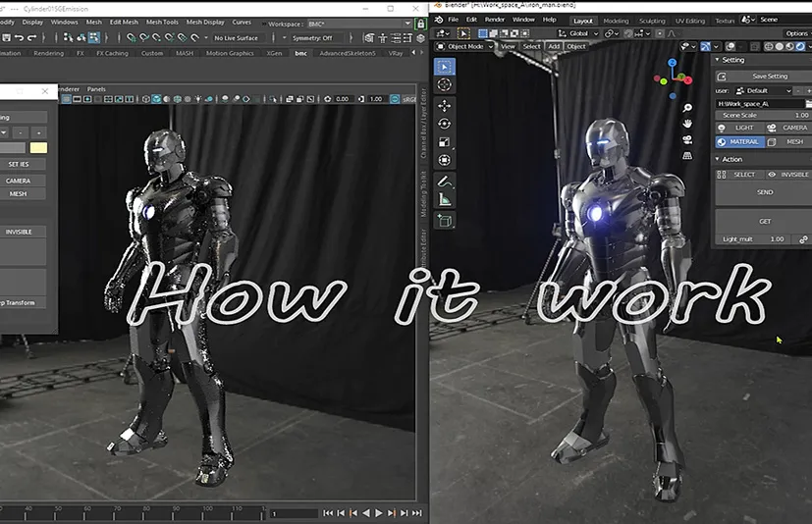The height and width of the screenshot is (524, 812).
Task: Click the H:\Work_space_A\ path field
Action: (x=759, y=104)
